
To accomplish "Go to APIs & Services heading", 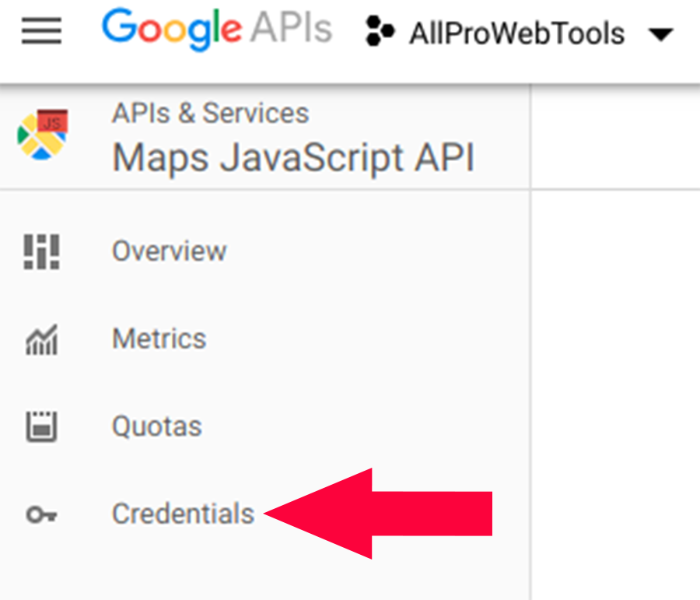I will click(x=210, y=113).
